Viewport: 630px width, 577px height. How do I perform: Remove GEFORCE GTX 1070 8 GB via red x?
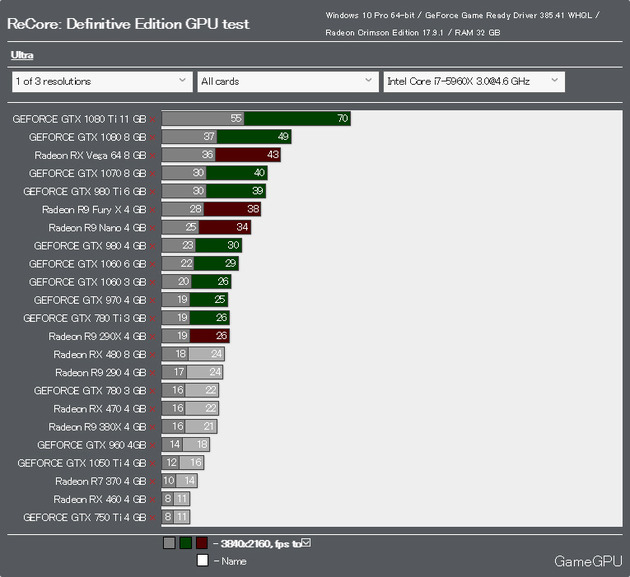click(152, 174)
